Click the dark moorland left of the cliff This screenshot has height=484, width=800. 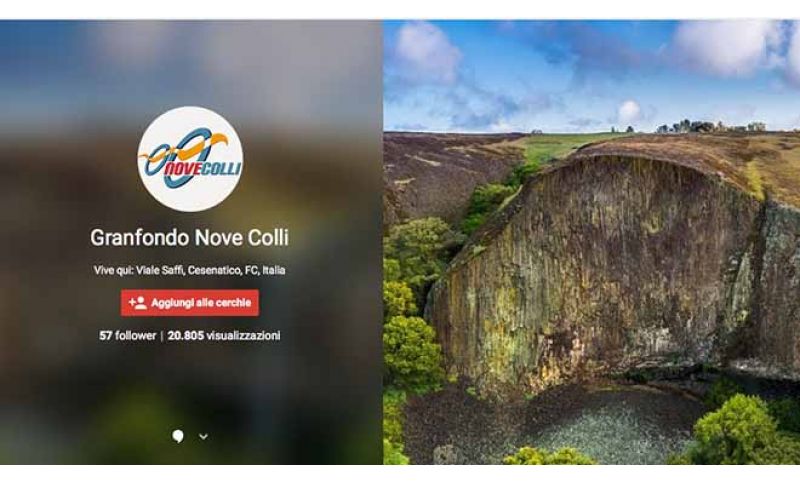pos(439,173)
